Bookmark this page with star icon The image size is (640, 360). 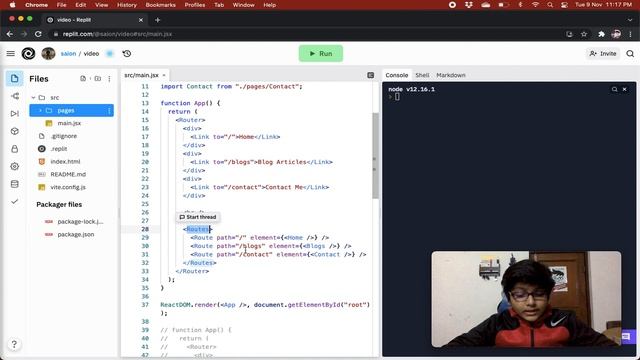tap(584, 34)
